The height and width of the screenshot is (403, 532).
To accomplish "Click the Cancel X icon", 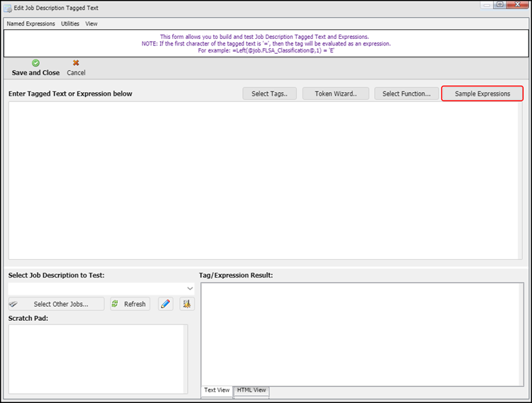I will (76, 63).
